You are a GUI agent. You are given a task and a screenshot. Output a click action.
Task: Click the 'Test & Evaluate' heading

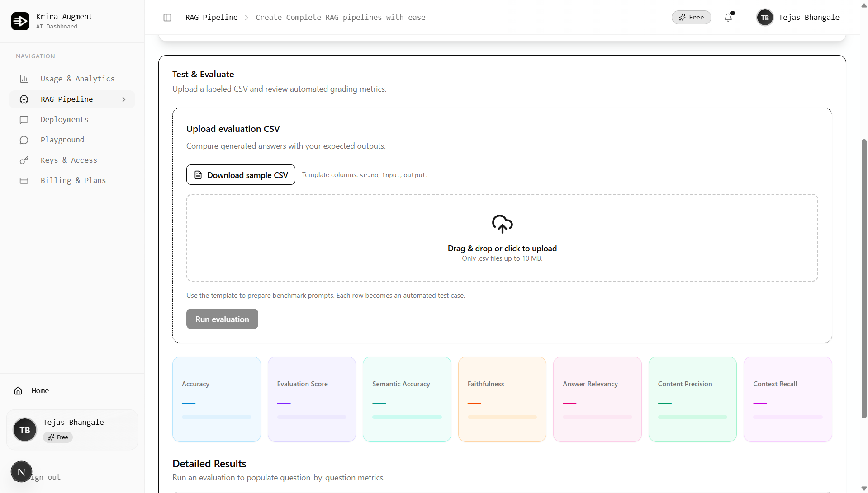[203, 75]
